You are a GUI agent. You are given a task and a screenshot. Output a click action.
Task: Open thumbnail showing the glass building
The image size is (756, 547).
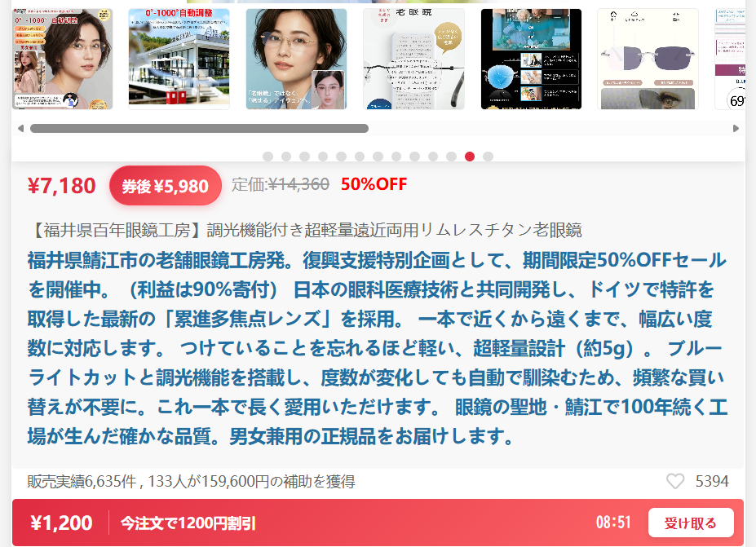tap(179, 59)
